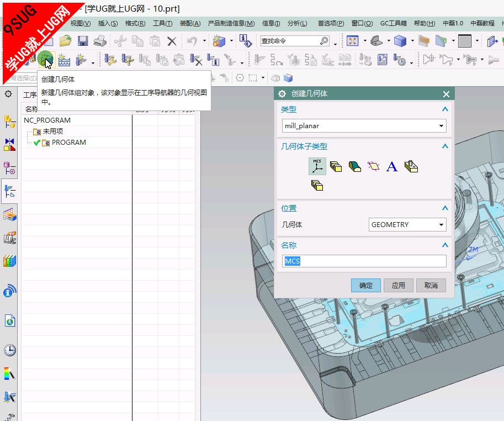Click the Delete X icon in top toolbar
Image resolution: width=504 pixels, height=421 pixels.
click(x=172, y=41)
